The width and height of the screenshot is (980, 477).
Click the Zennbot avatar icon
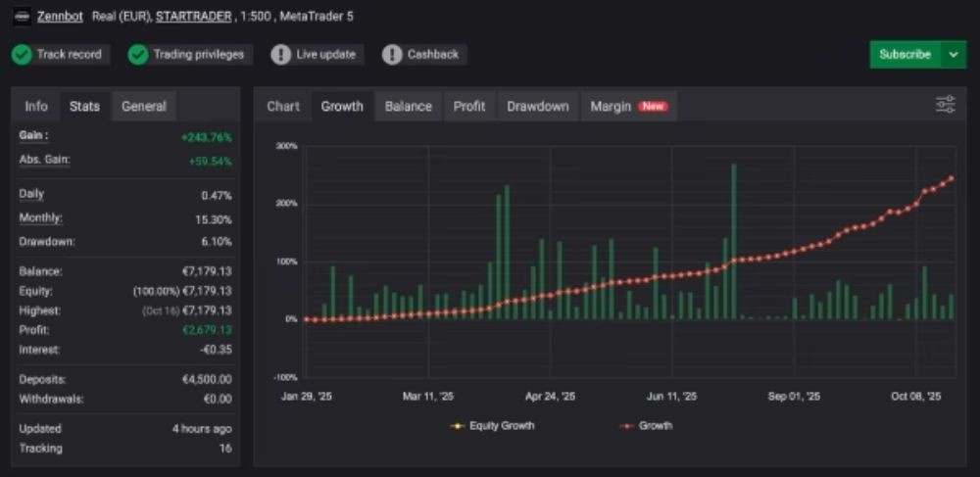(22, 17)
